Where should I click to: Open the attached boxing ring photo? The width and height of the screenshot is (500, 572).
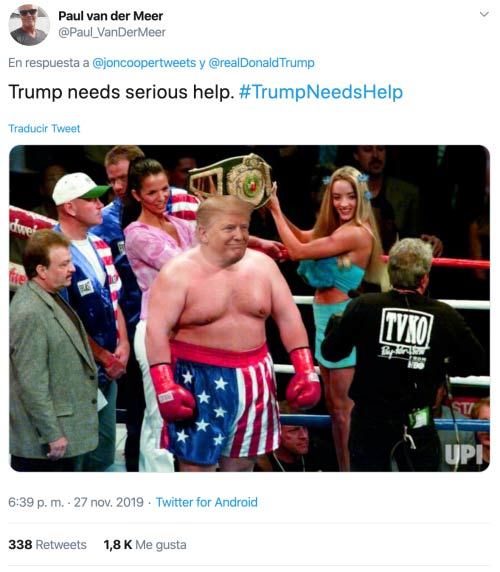[249, 309]
